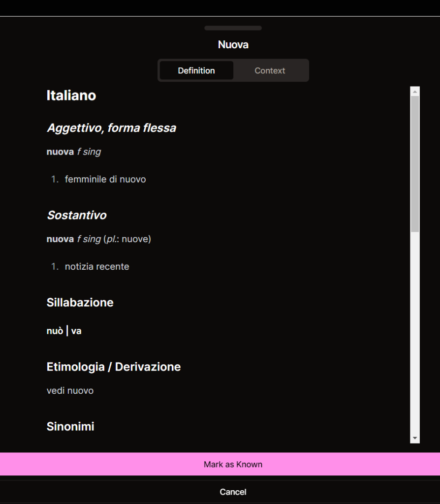Click the definition scrollbar thumb
Screen dimensions: 440x504
pos(415,162)
